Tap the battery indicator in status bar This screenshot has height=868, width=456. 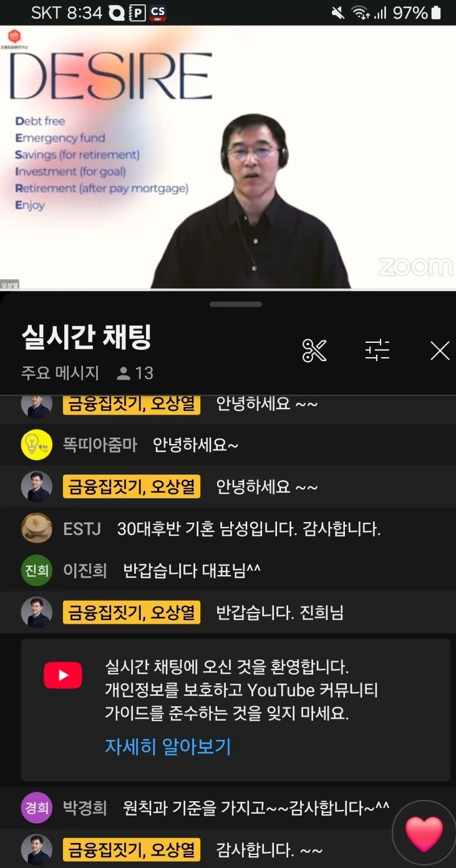click(x=436, y=12)
